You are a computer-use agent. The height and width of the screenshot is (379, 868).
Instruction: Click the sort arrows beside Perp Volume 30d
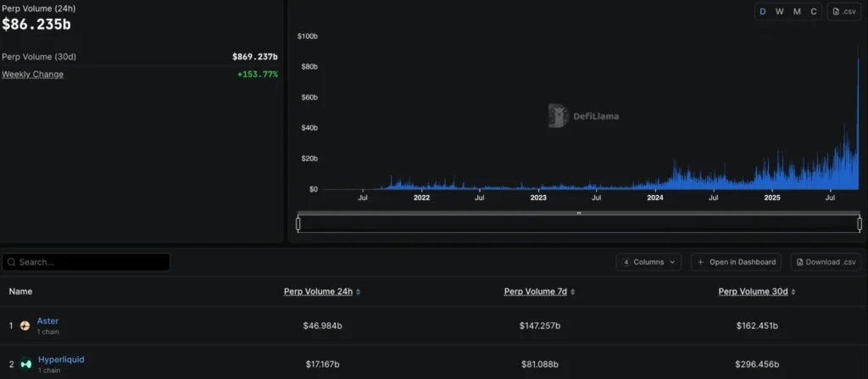pos(793,292)
